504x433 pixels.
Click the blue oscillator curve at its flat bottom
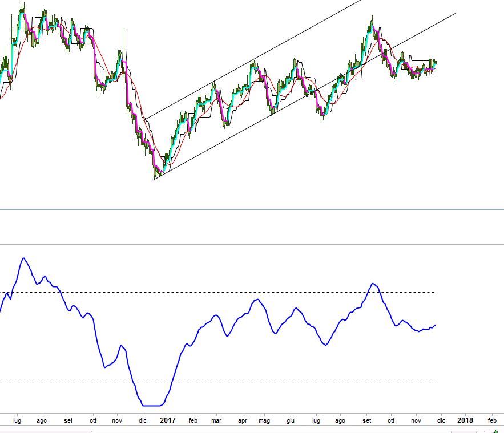[151, 406]
